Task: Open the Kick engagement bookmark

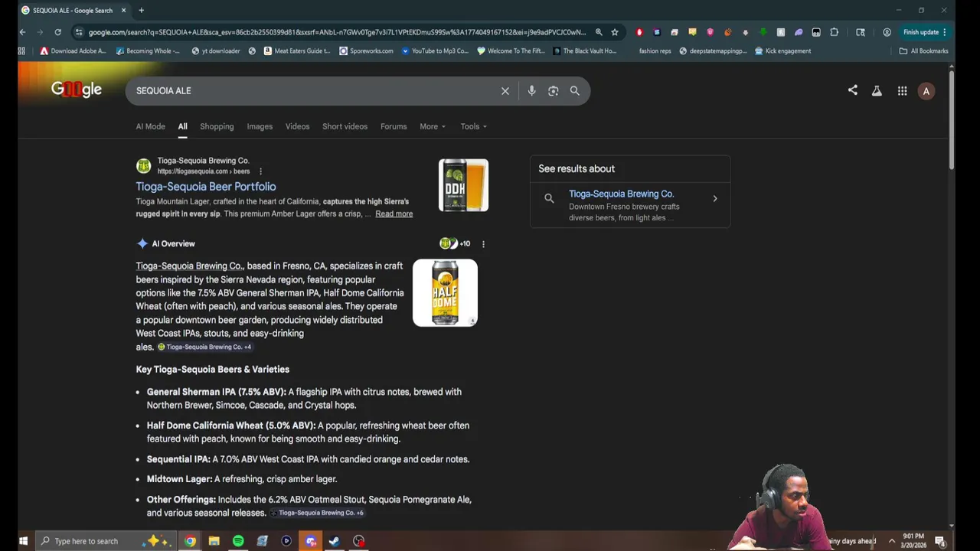Action: click(782, 51)
